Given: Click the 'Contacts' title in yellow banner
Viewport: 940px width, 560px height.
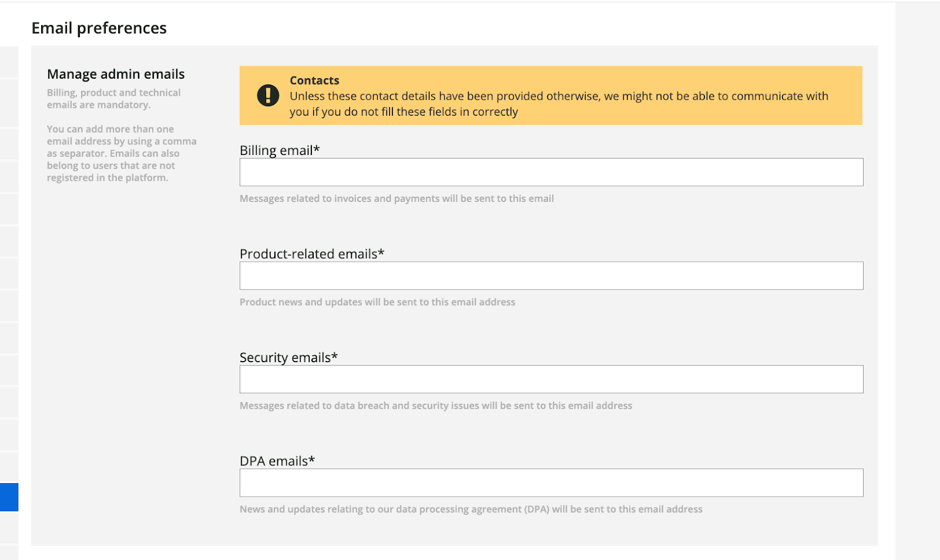Looking at the screenshot, I should [314, 80].
